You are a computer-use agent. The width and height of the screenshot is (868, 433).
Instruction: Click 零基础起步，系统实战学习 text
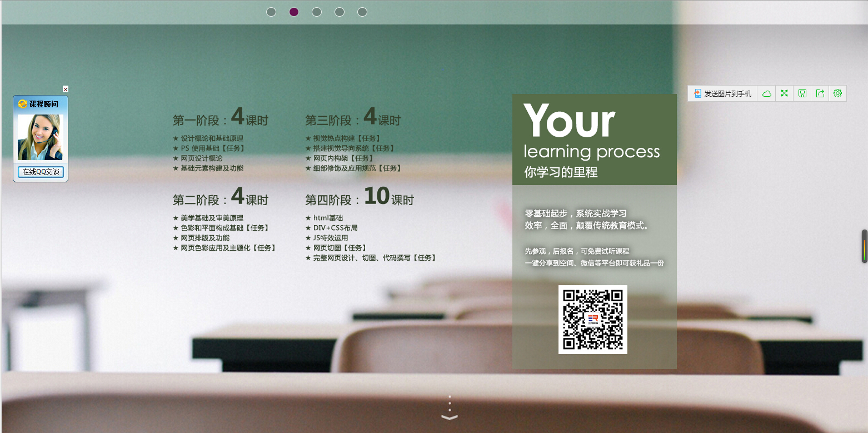click(576, 213)
